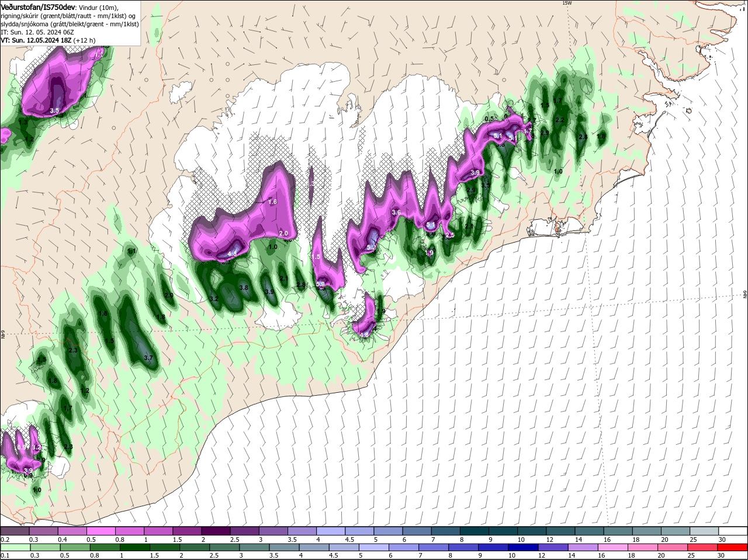Click the 3.7 rainfall value label
This screenshot has width=748, height=560.
tap(148, 358)
